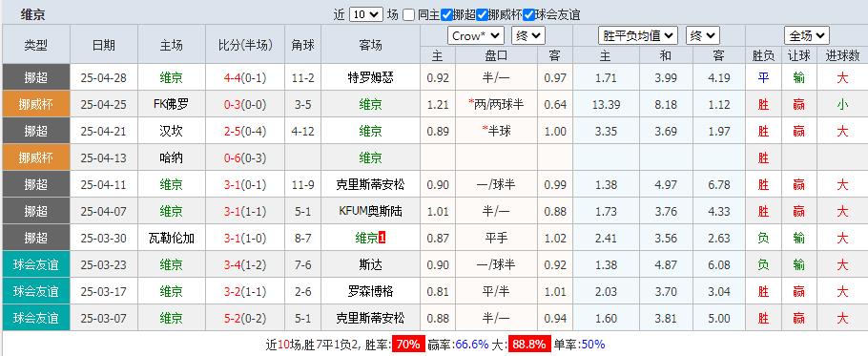
Task: Open the 全场 dropdown
Action: point(807,36)
